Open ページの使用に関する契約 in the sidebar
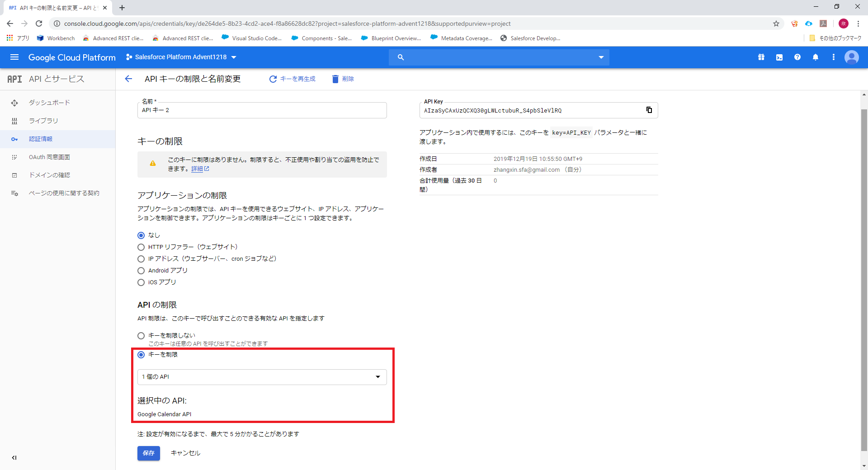Viewport: 868px width, 470px height. pyautogui.click(x=57, y=193)
